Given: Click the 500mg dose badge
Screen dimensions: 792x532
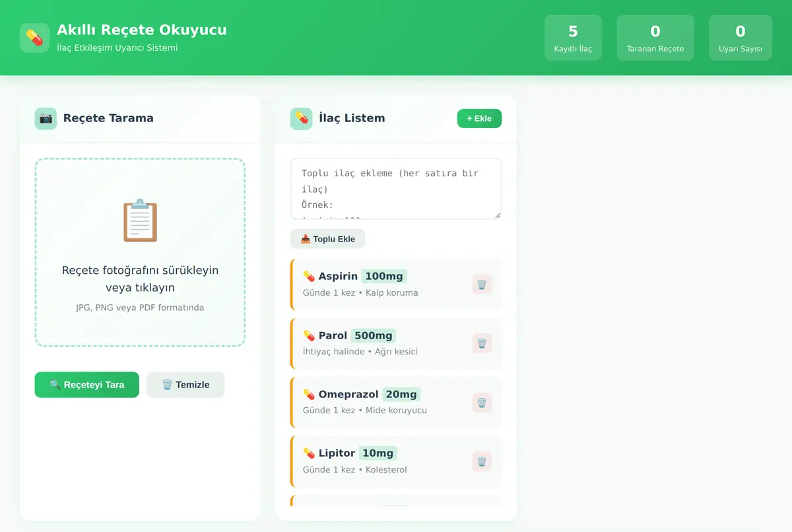Looking at the screenshot, I should pyautogui.click(x=374, y=335).
